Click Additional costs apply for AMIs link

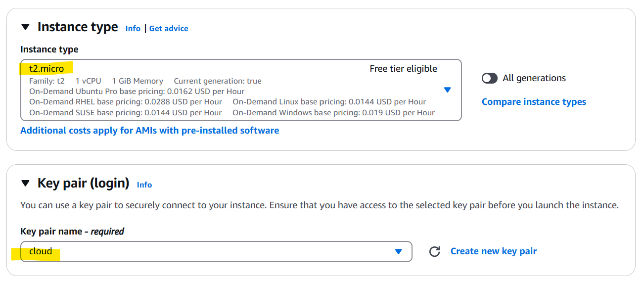pos(149,131)
